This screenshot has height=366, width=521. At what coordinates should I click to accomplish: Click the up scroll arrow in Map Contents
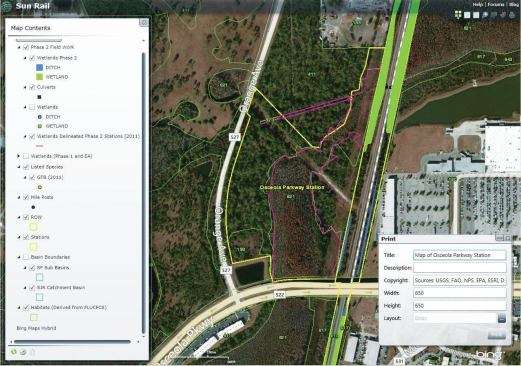(144, 41)
